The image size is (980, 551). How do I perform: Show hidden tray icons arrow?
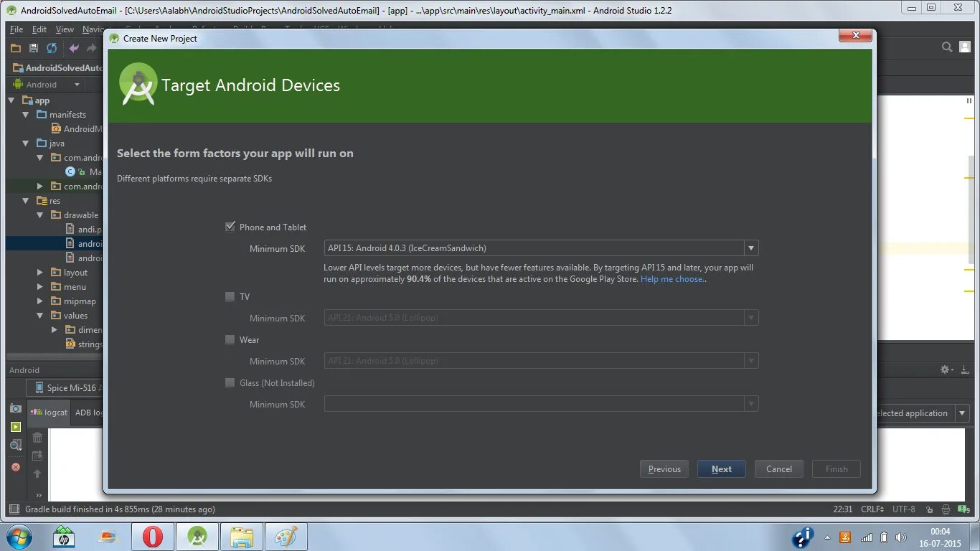pos(828,537)
